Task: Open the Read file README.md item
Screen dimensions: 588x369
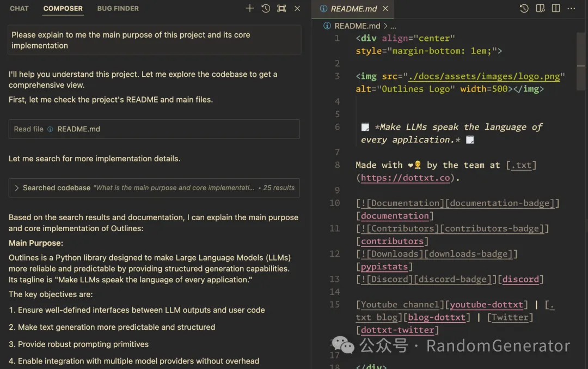Action: (x=154, y=129)
